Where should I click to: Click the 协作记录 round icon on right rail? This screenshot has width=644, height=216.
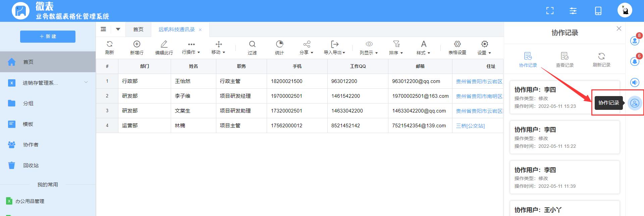click(635, 103)
